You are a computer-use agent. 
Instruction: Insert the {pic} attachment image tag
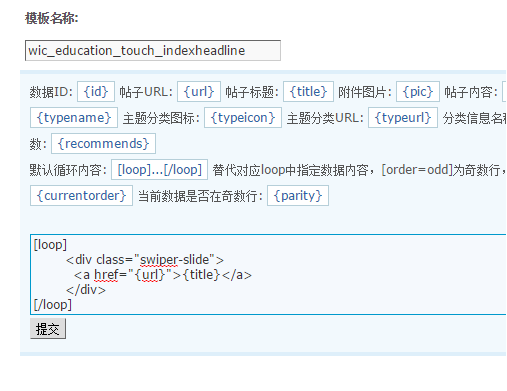(418, 91)
